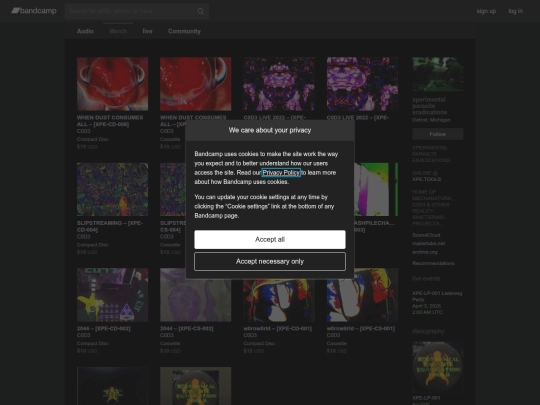Choose Accept necessary only

coord(270,261)
